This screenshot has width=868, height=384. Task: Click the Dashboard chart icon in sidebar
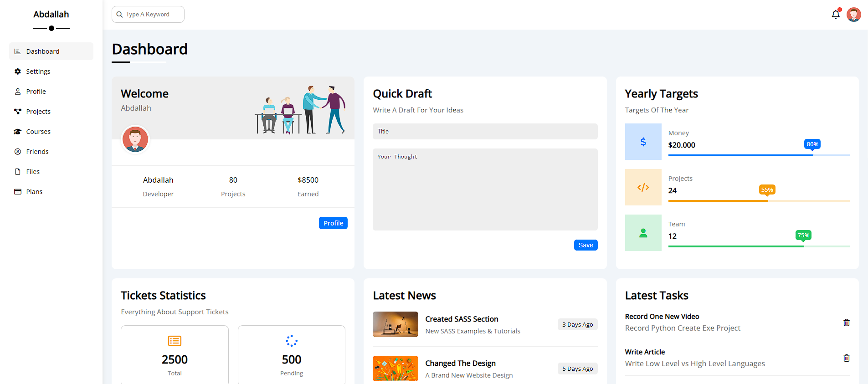point(18,51)
